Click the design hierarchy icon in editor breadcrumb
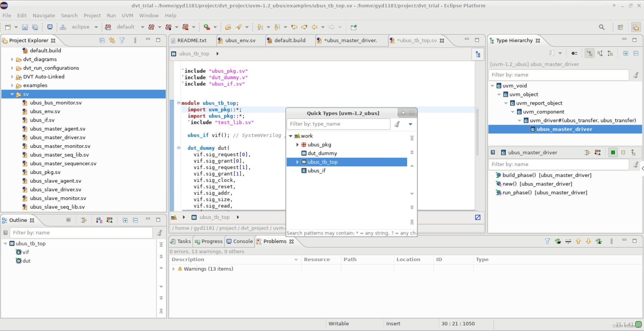Screen dimensions: 644x331 pos(478,54)
